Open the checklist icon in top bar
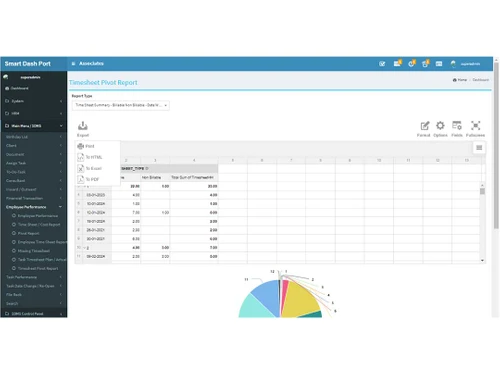The width and height of the screenshot is (500, 375). 382,64
